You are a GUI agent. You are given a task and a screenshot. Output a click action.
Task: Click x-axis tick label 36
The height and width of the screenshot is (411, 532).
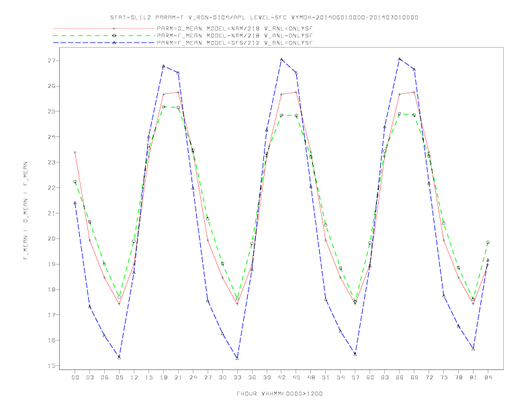252,377
